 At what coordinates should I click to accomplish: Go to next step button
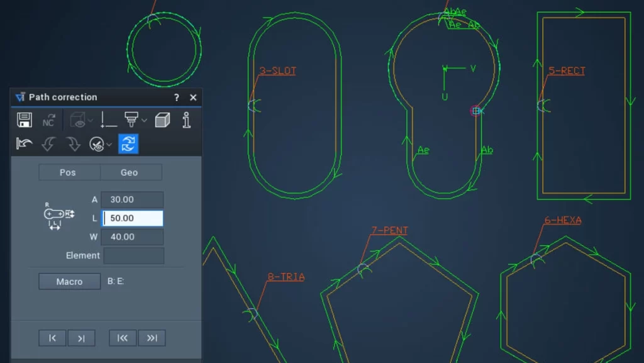81,338
